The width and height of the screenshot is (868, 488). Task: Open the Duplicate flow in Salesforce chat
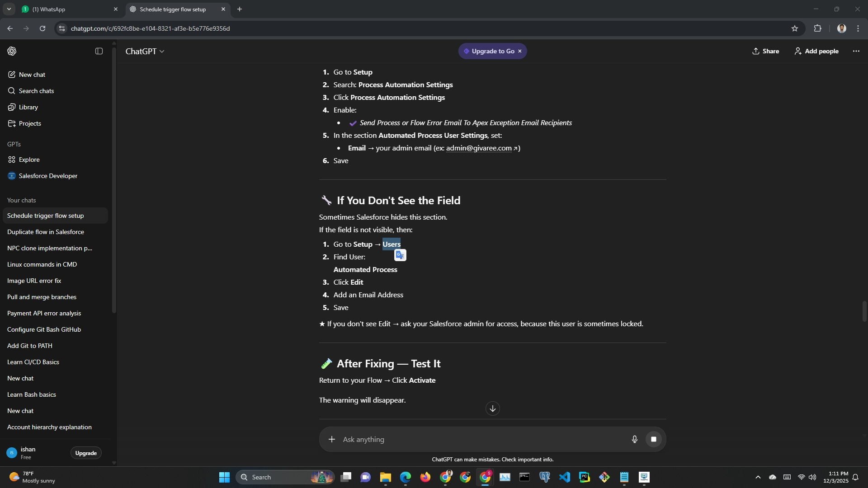(46, 232)
